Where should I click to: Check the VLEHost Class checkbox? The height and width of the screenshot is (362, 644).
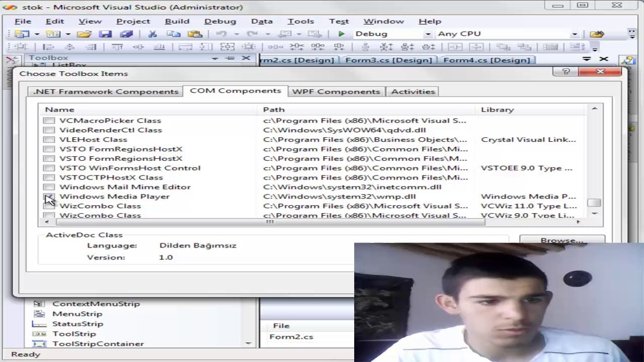tap(49, 140)
